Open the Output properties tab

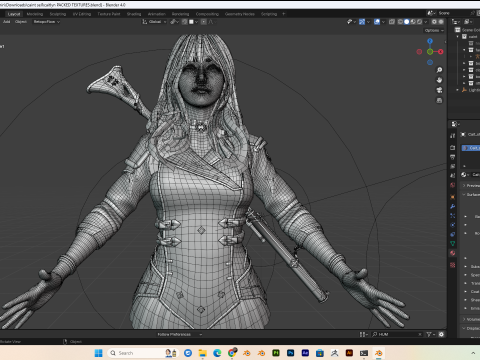click(x=452, y=157)
